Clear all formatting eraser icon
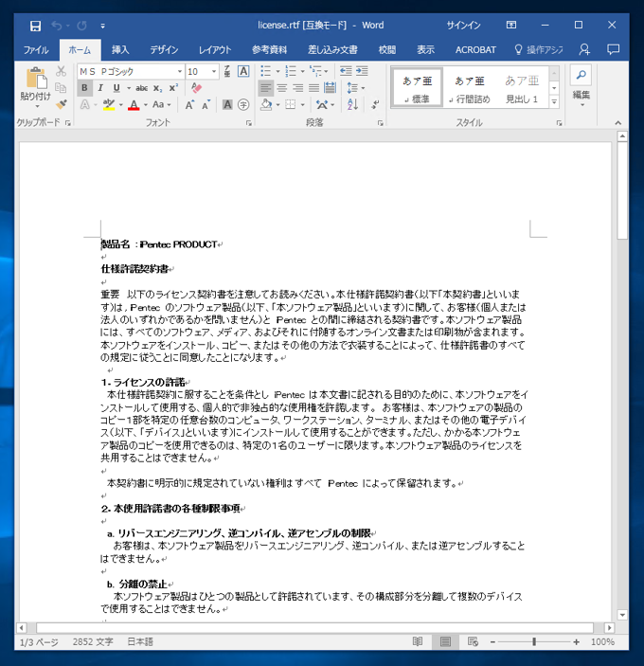Viewport: 644px width, 666px height. click(196, 88)
